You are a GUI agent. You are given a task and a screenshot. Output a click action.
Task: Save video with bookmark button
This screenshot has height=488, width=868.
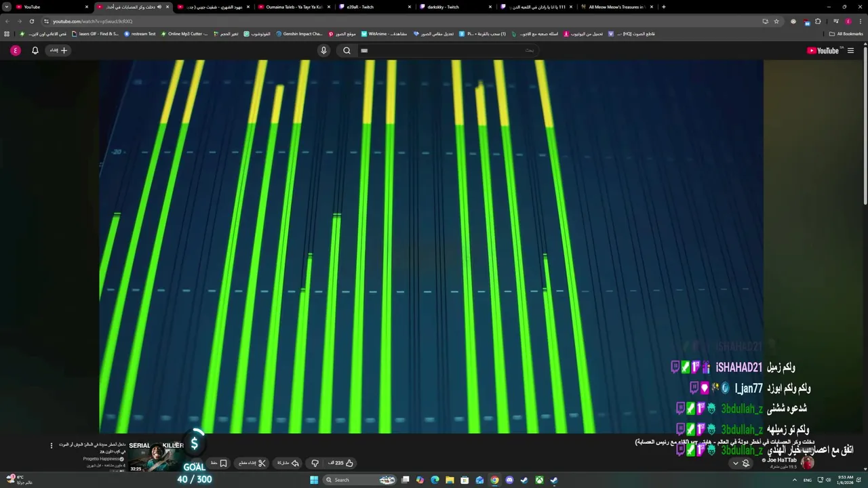[x=218, y=463]
